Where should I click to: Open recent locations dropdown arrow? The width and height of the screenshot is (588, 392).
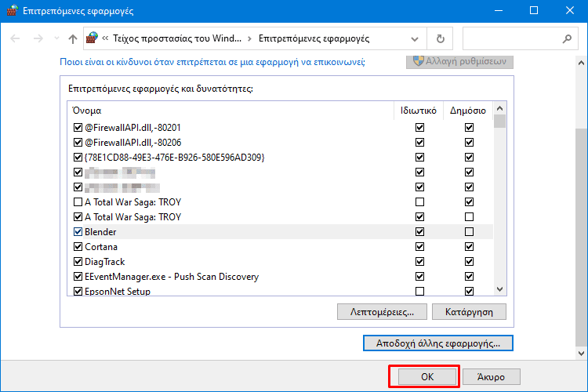click(x=56, y=38)
